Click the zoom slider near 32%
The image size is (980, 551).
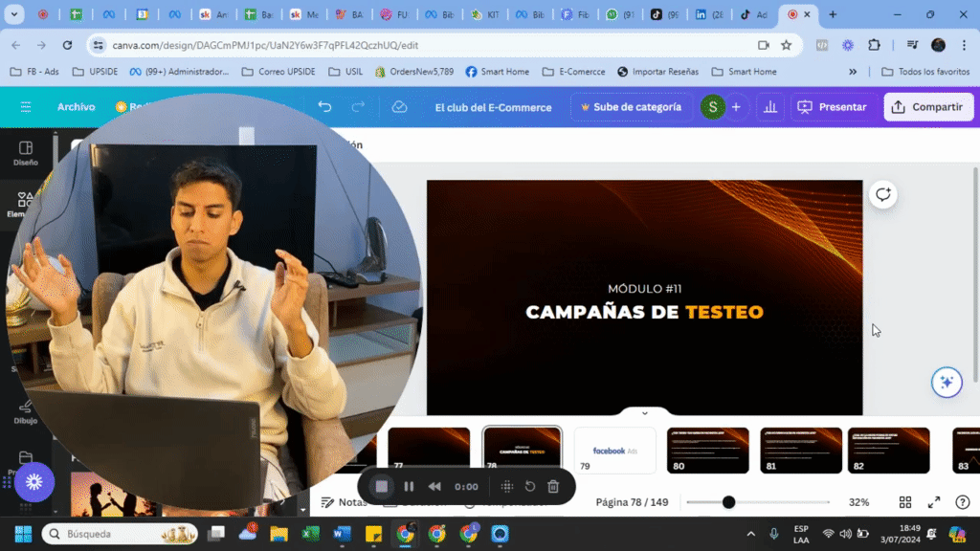click(x=730, y=501)
